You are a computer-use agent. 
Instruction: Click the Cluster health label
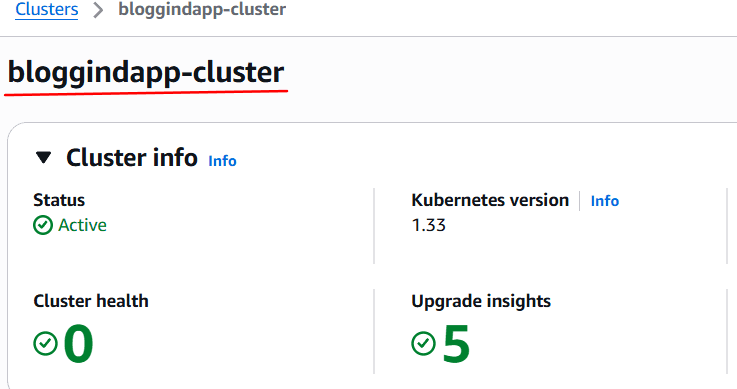coord(91,301)
